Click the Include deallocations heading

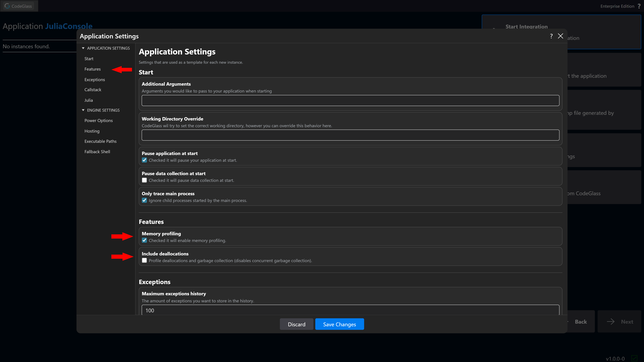click(x=165, y=254)
